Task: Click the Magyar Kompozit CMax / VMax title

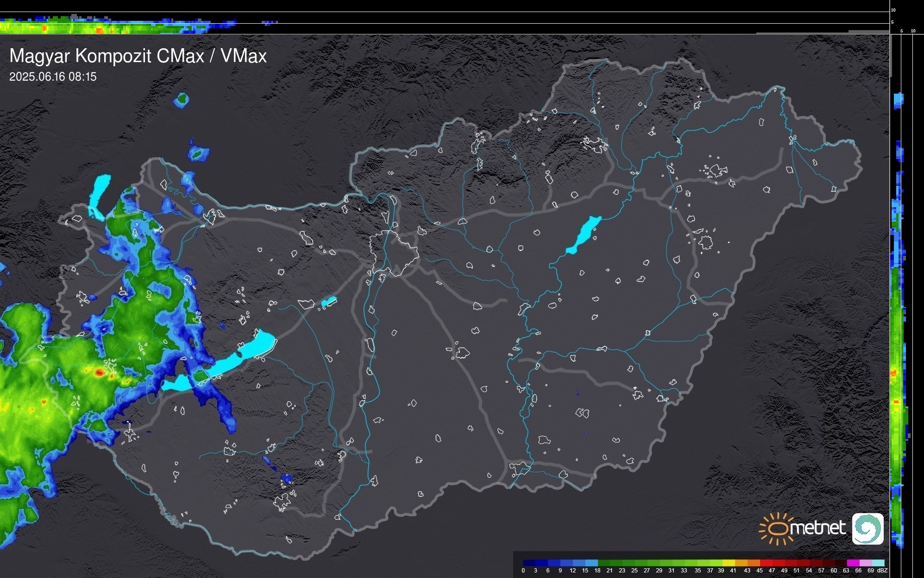Action: [138, 56]
